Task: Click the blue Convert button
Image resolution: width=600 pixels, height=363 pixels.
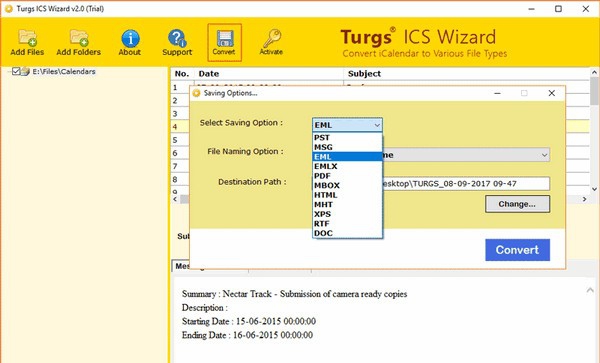Action: point(517,250)
